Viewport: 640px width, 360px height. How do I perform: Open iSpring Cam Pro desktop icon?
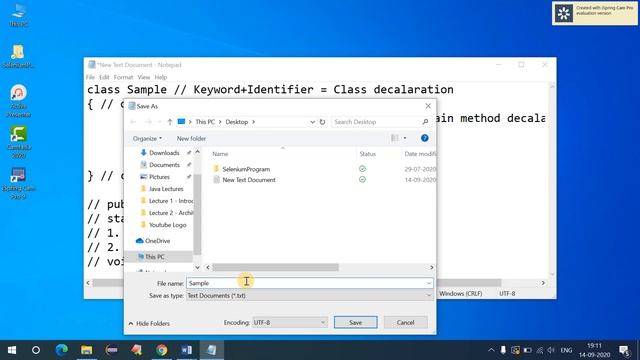(x=18, y=183)
